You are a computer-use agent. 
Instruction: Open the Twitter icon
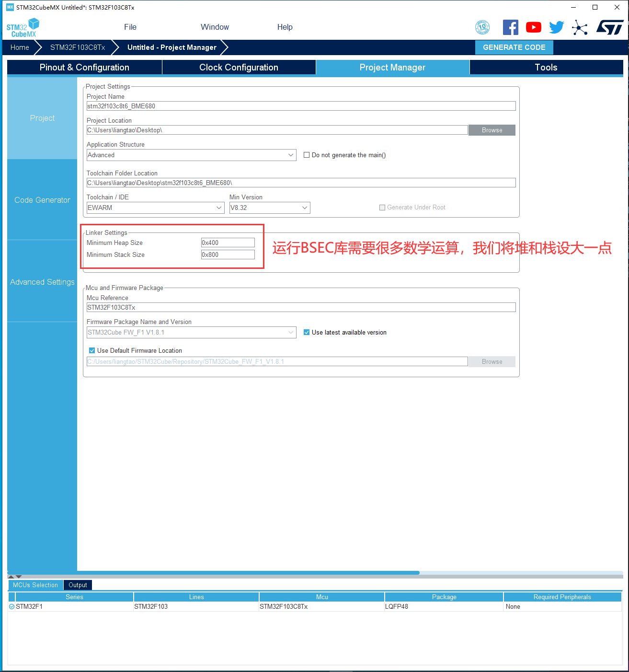point(556,27)
